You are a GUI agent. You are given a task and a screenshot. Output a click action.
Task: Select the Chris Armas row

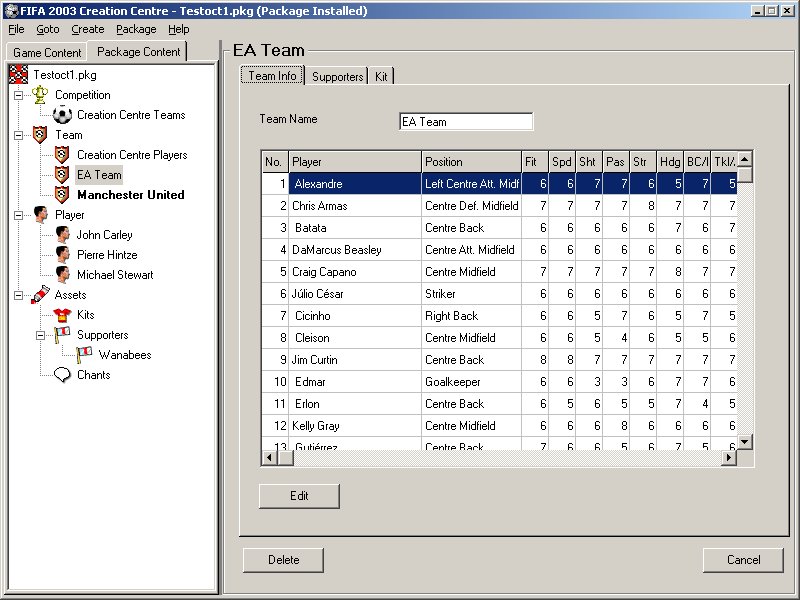[499, 206]
